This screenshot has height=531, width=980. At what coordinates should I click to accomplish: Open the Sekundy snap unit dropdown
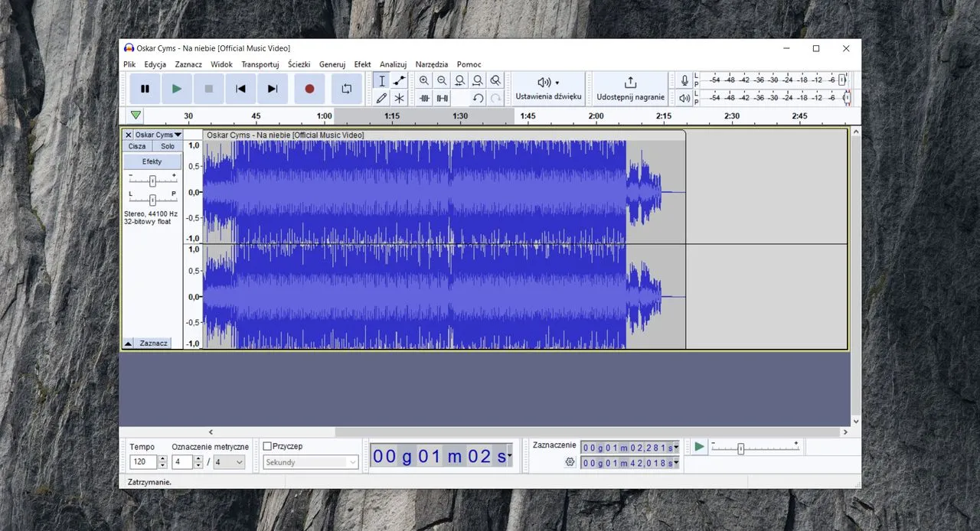(310, 462)
